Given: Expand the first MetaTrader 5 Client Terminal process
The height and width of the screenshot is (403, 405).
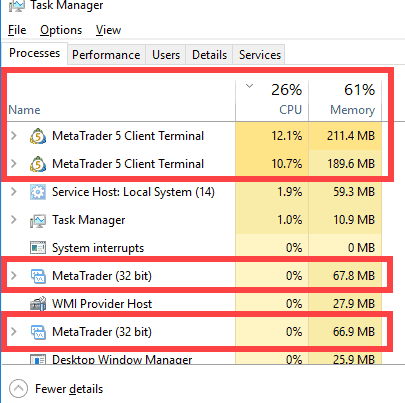Looking at the screenshot, I should tap(14, 136).
